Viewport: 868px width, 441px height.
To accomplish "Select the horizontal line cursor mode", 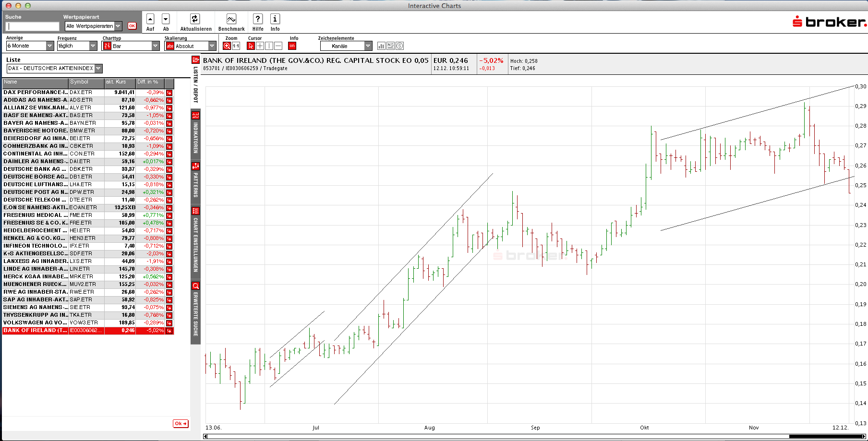I will 278,46.
